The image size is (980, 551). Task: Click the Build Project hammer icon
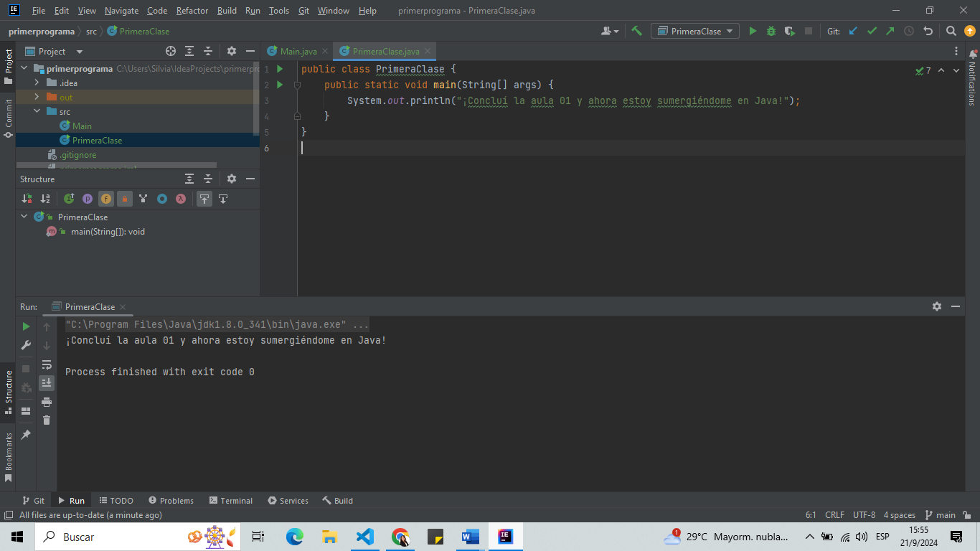pyautogui.click(x=636, y=31)
